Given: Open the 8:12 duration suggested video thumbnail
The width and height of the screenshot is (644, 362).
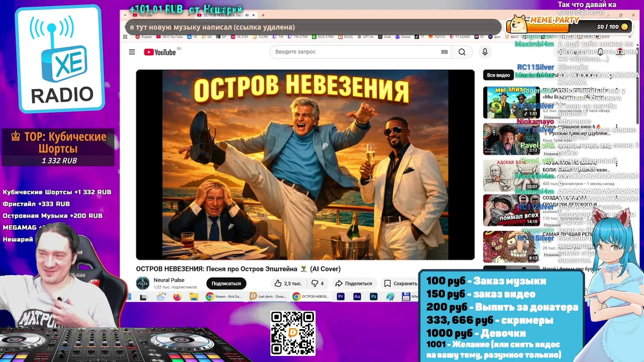Looking at the screenshot, I should (x=511, y=246).
